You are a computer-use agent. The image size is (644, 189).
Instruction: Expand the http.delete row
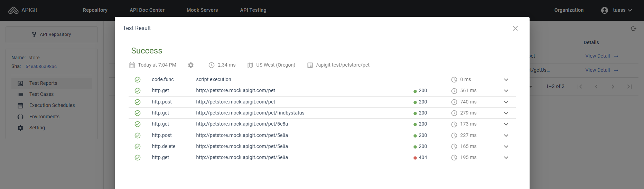[x=506, y=147]
